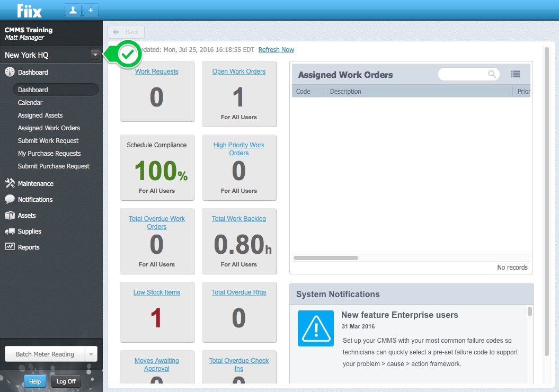Open My Purchase Requests

tap(49, 154)
